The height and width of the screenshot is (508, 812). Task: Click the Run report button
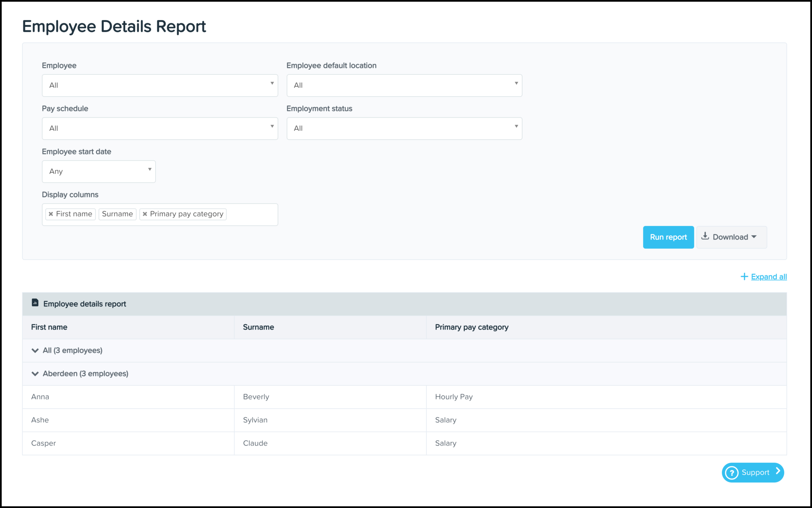tap(668, 237)
